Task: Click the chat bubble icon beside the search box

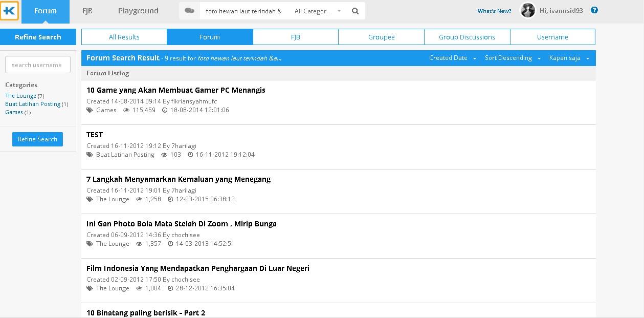Action: click(189, 11)
